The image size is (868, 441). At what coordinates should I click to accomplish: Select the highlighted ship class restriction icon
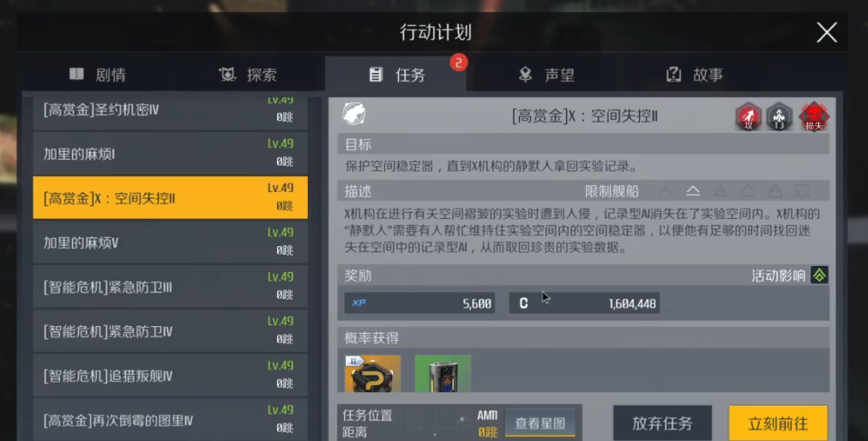click(x=693, y=191)
